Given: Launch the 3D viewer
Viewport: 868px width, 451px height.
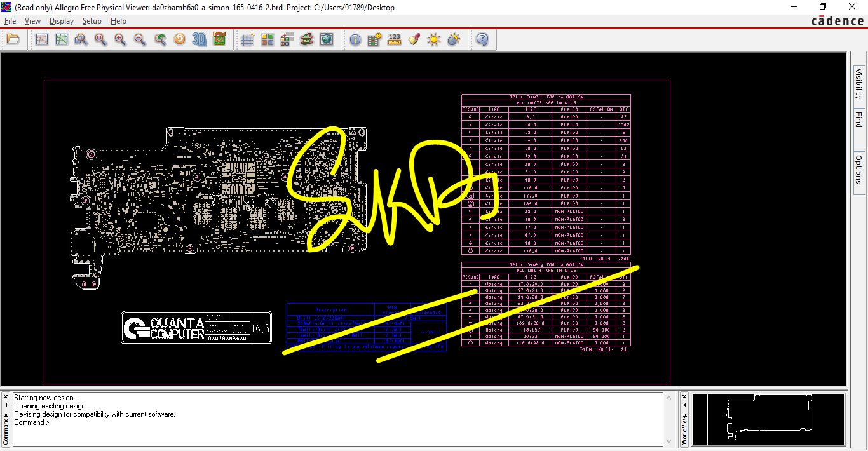Looking at the screenshot, I should [200, 39].
